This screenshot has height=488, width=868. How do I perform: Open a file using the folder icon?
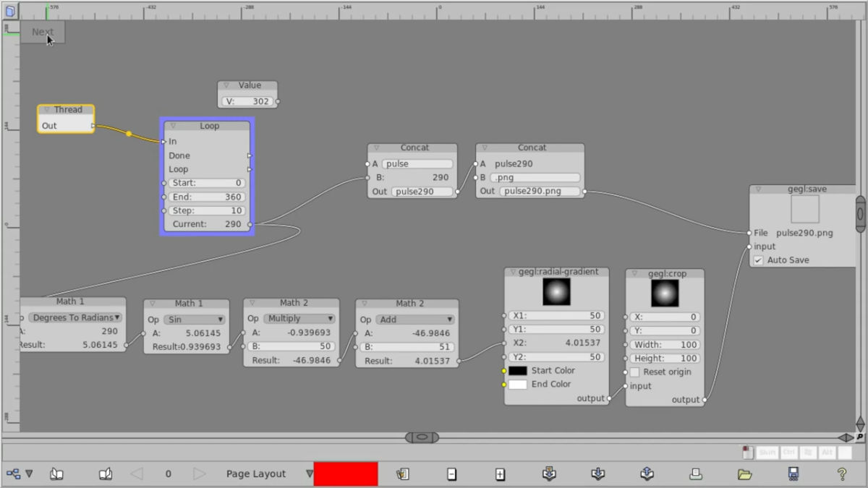pos(745,474)
